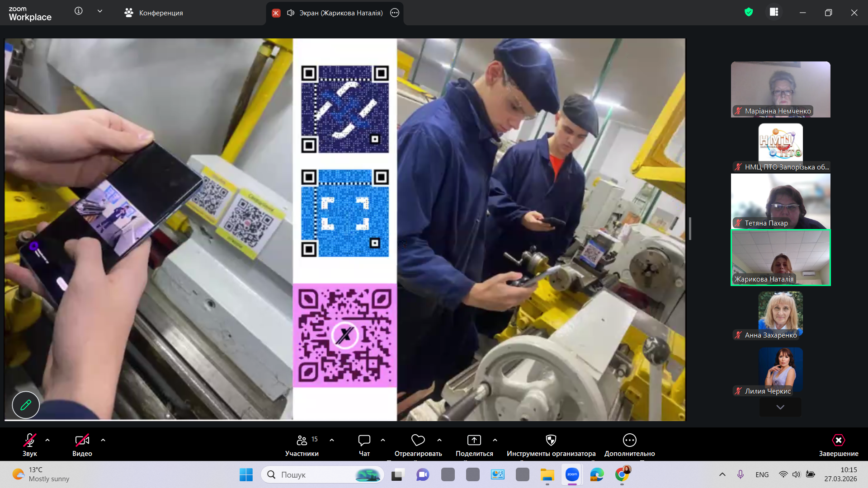
Task: Click the green encryption shield icon
Action: tap(749, 12)
